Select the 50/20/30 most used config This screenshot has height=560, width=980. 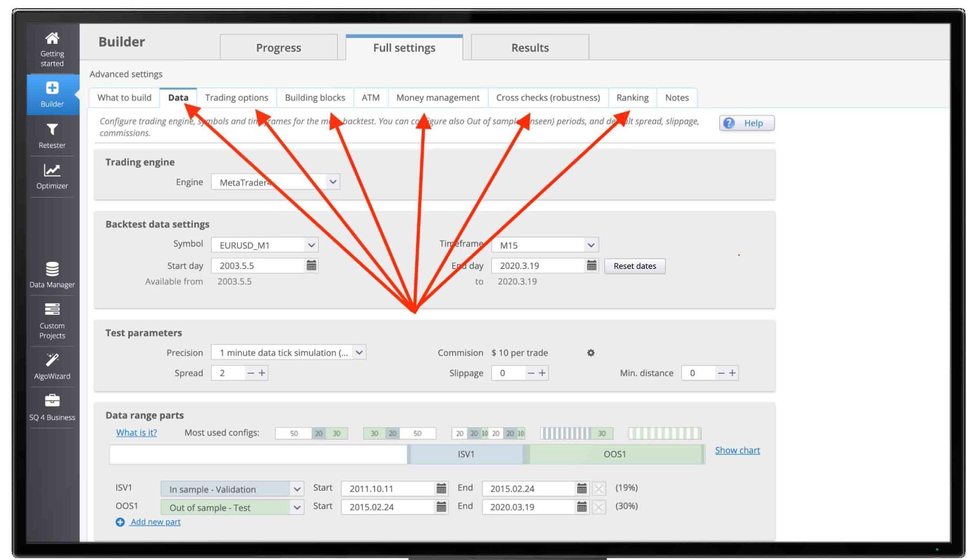pyautogui.click(x=311, y=433)
